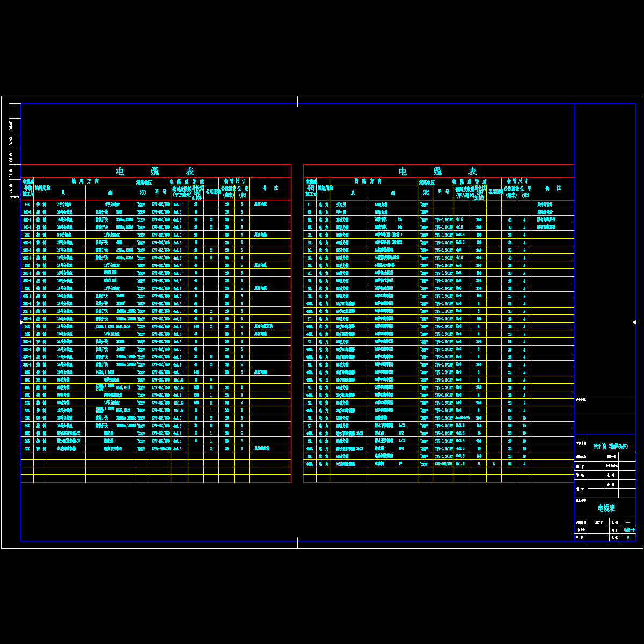Select the 备注 header in left table
The image size is (644, 644).
pos(270,188)
